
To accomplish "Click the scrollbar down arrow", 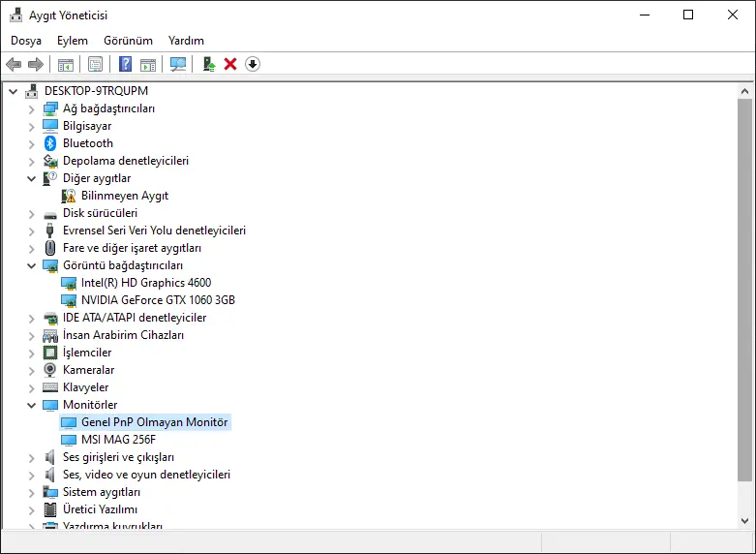I will pyautogui.click(x=745, y=521).
